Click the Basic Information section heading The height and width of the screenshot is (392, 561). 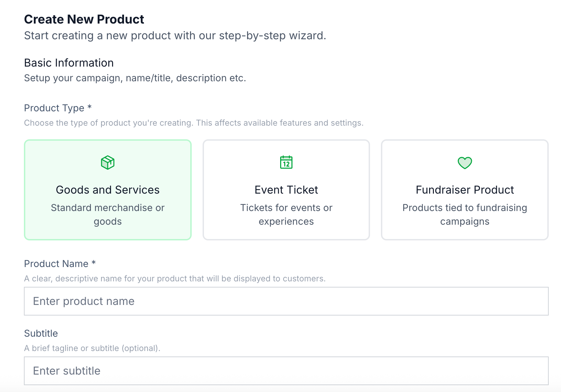69,63
